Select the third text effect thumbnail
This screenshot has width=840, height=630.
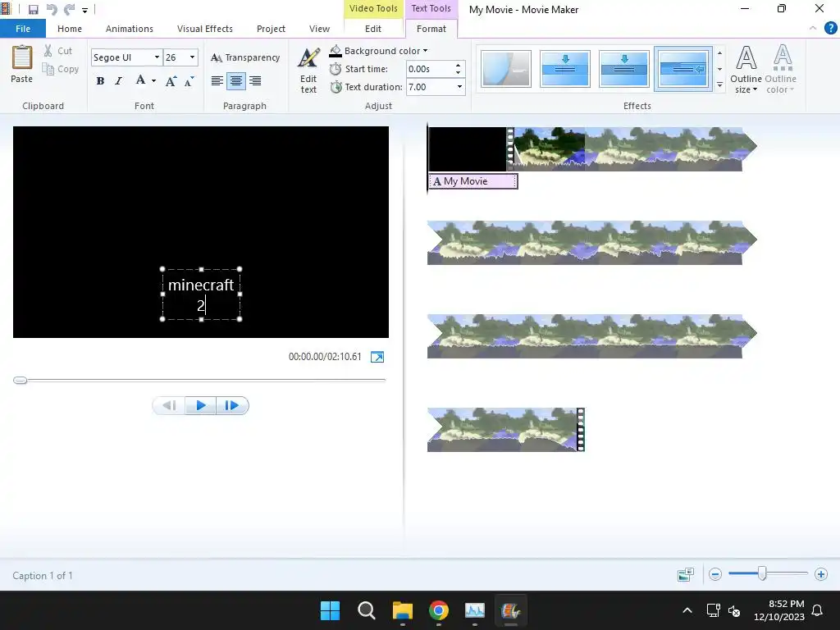pyautogui.click(x=623, y=69)
